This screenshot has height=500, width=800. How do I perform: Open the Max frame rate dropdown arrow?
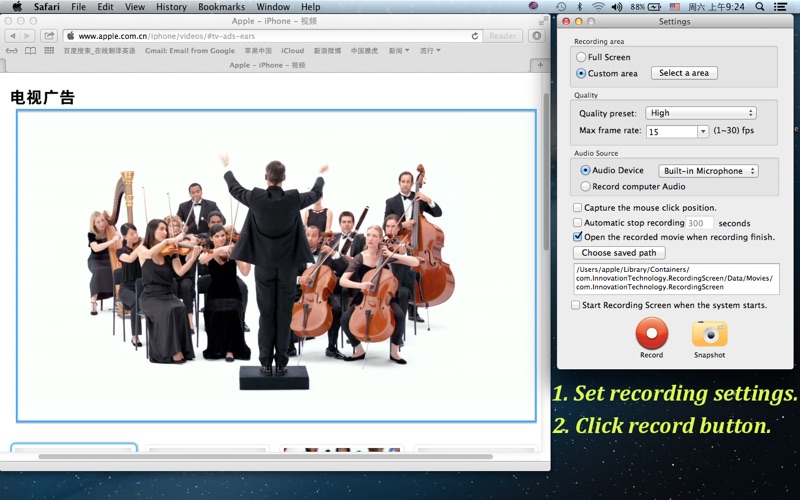(x=703, y=131)
